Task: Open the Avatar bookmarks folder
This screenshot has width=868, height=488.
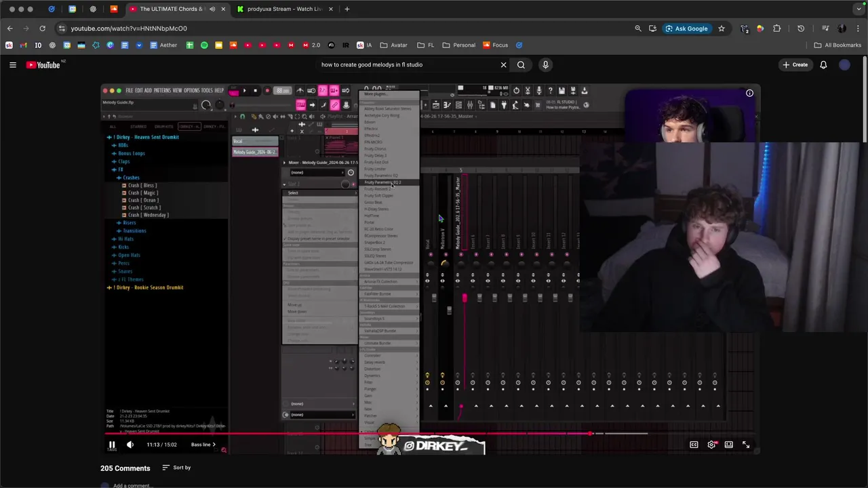Action: [x=394, y=45]
